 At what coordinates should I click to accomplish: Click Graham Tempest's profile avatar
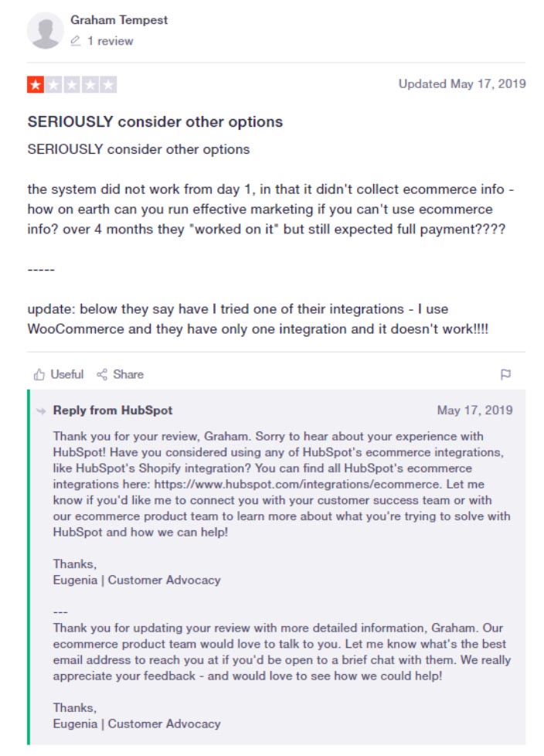pos(46,30)
